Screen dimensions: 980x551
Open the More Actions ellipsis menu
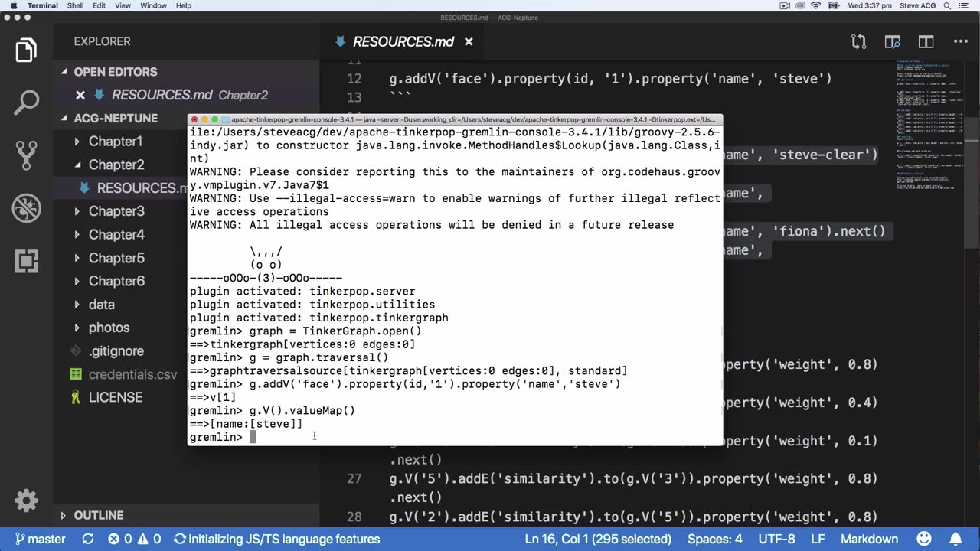click(x=960, y=42)
